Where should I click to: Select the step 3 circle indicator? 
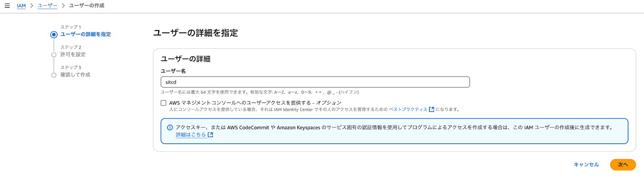[54, 75]
